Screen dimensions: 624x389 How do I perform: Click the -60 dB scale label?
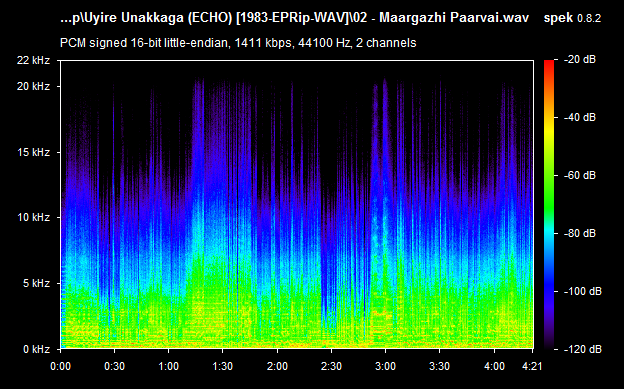pos(580,176)
